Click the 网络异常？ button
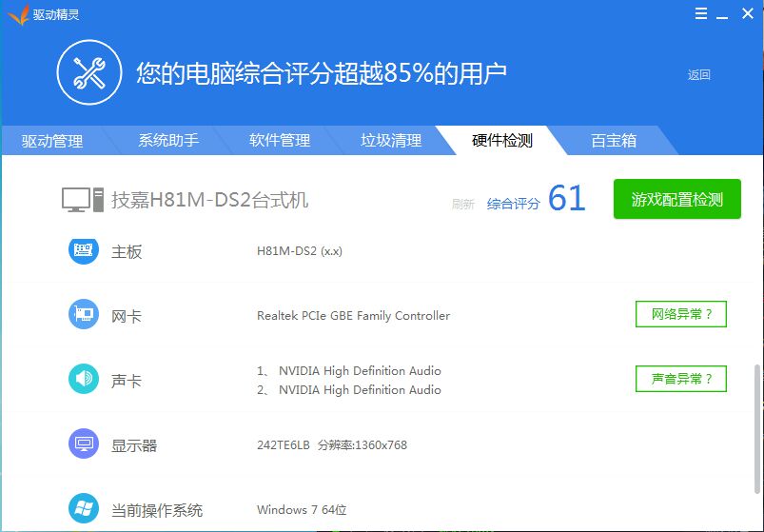Screen dimensions: 764x532 click(x=680, y=314)
